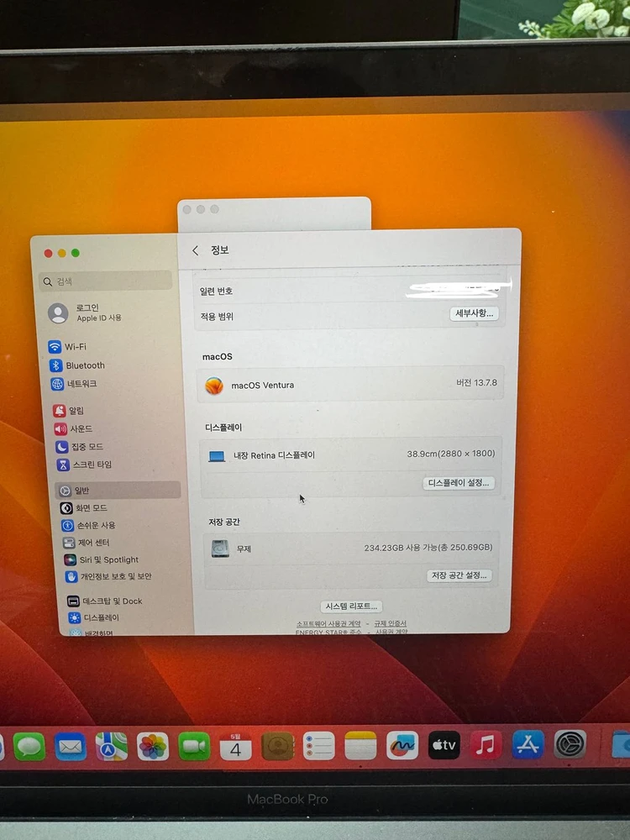630x840 pixels.
Task: Open Notes from the Dock
Action: click(360, 746)
